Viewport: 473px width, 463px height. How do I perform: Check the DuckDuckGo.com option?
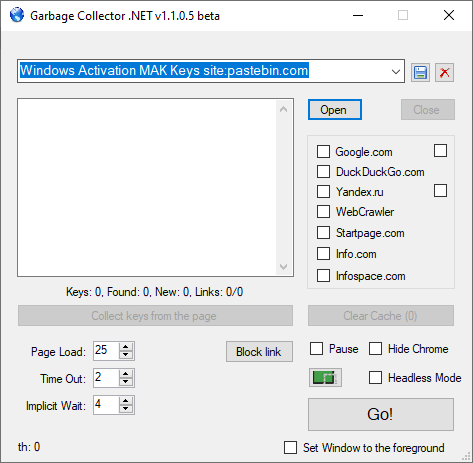[x=323, y=172]
